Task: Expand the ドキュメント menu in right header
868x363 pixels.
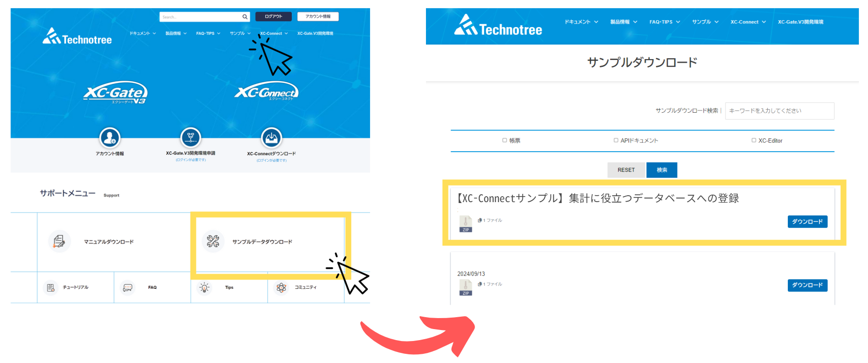Action: pos(581,22)
